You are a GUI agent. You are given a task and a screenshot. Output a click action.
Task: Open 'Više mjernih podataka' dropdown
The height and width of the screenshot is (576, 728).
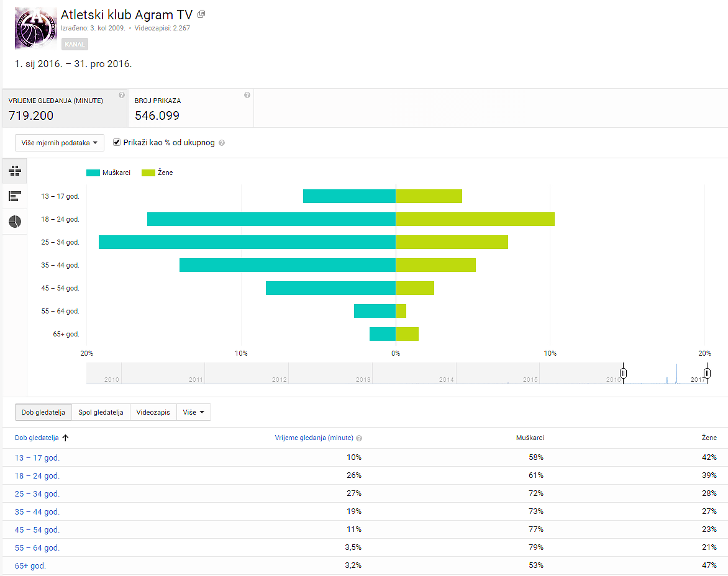click(x=60, y=143)
